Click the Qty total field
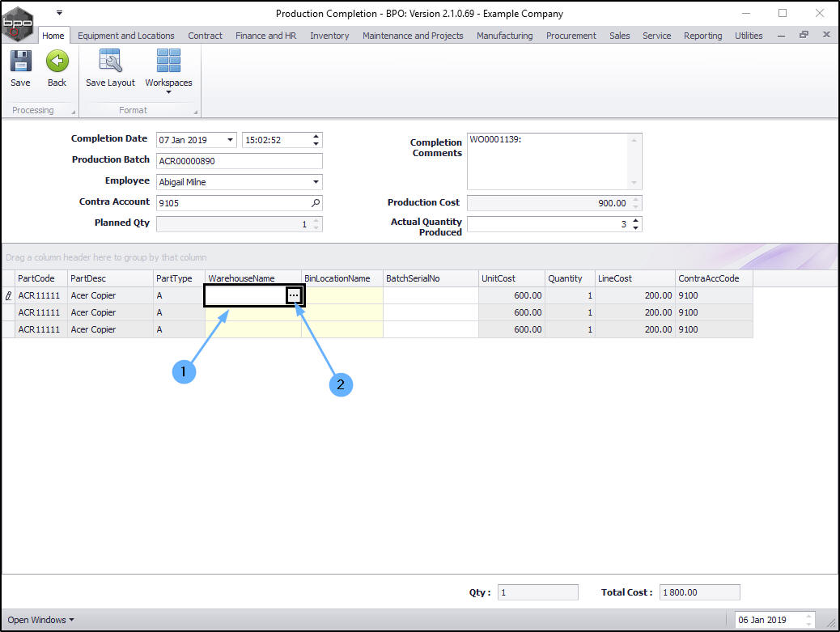Viewport: 840px width, 632px height. pyautogui.click(x=537, y=592)
